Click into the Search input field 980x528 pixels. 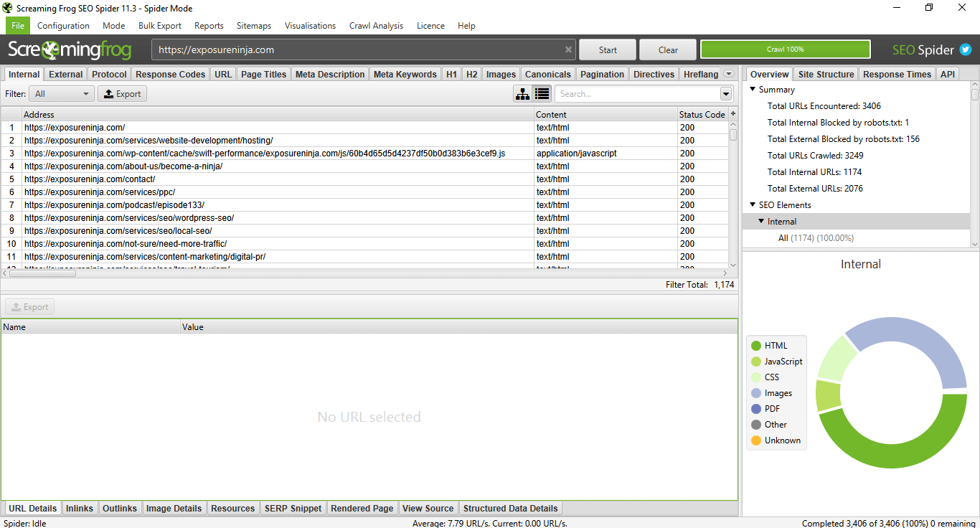click(637, 94)
